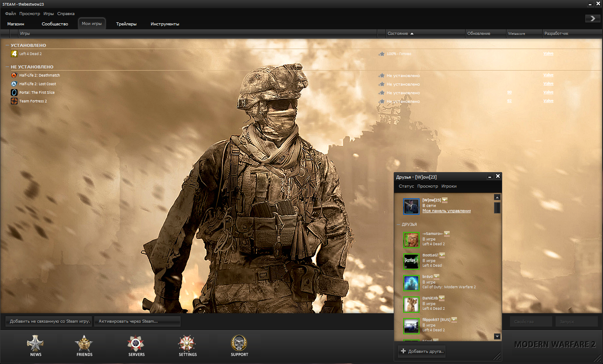Click the Team Fortress 2 icon
Image resolution: width=603 pixels, height=364 pixels.
pyautogui.click(x=15, y=101)
